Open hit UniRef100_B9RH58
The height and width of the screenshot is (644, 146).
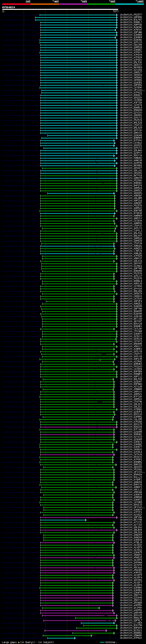(x=131, y=271)
